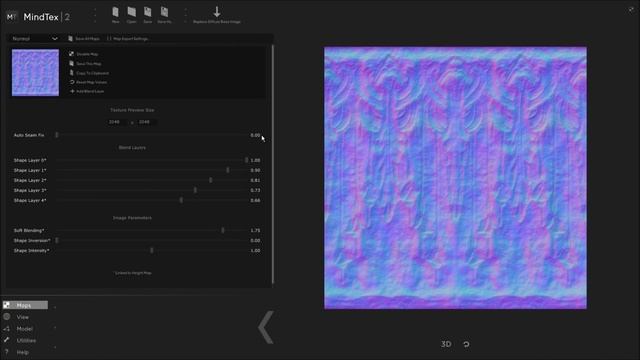Click the large normal map preview
Screen dimensions: 640x360
[456, 178]
